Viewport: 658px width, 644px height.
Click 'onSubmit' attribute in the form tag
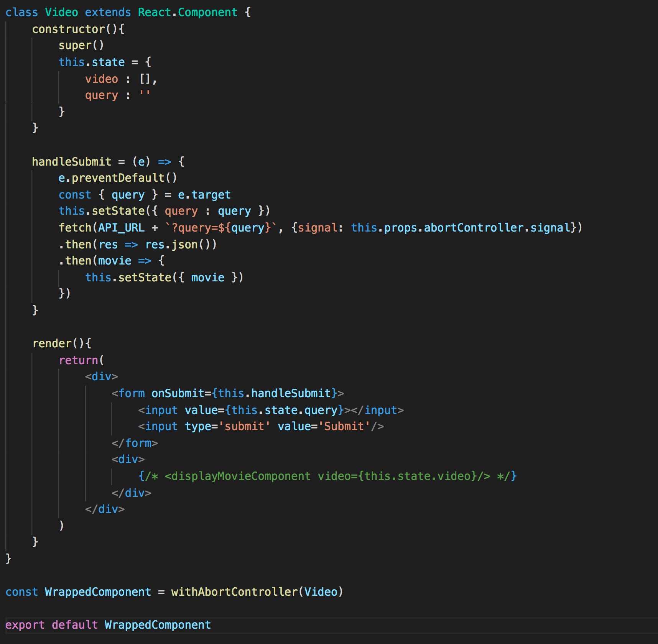(178, 393)
